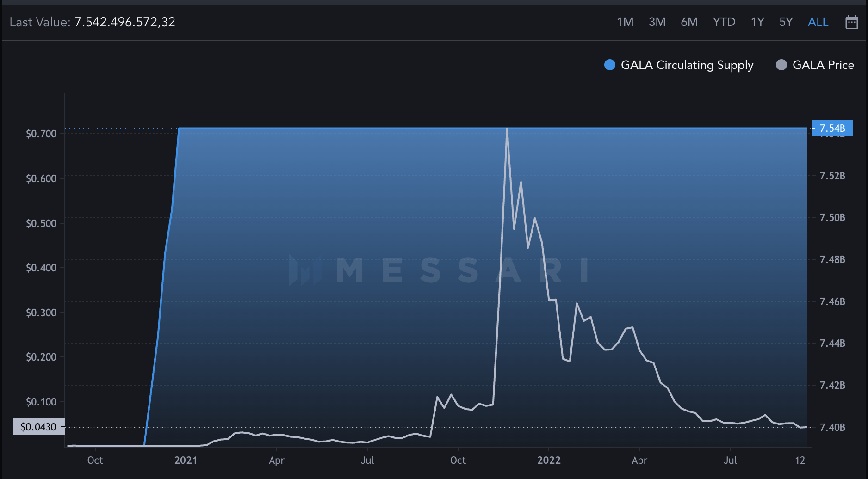Viewport: 868px width, 479px height.
Task: Select the ALL time range
Action: (818, 22)
